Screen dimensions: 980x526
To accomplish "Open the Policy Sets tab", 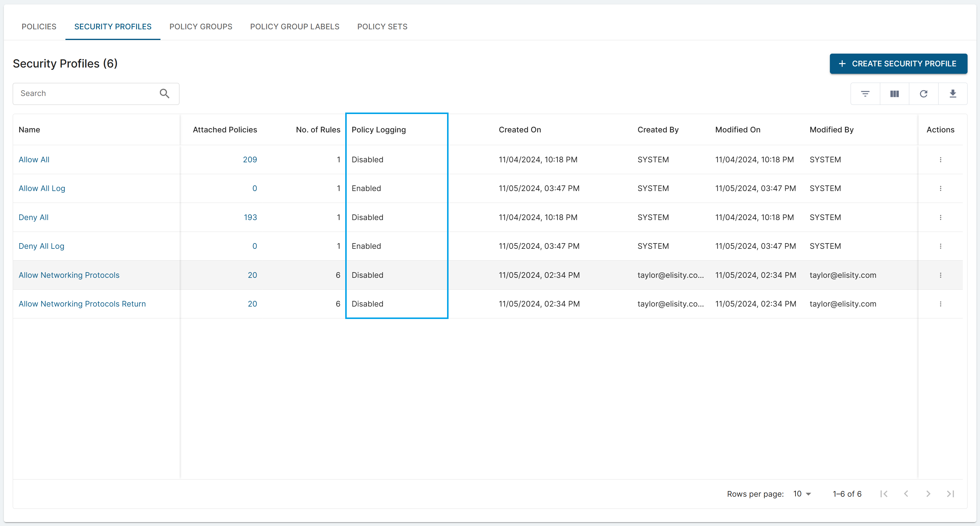I will [x=382, y=26].
